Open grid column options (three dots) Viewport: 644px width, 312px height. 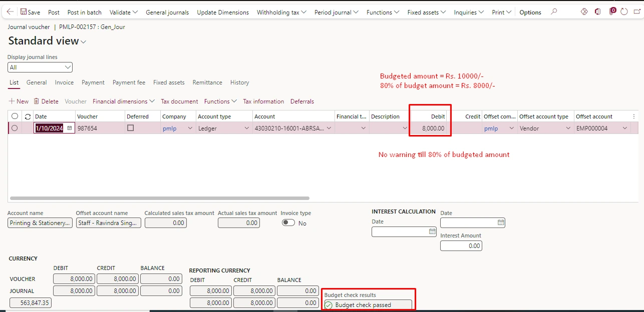point(634,116)
